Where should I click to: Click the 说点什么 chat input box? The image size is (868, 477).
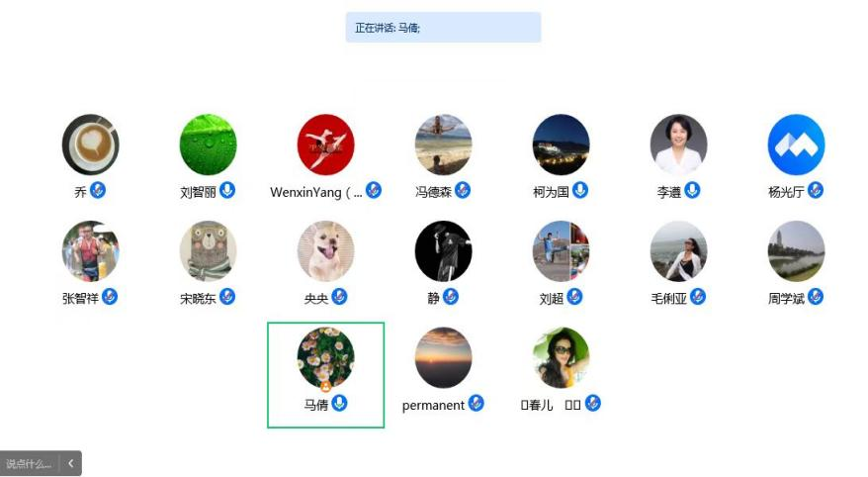pos(29,463)
